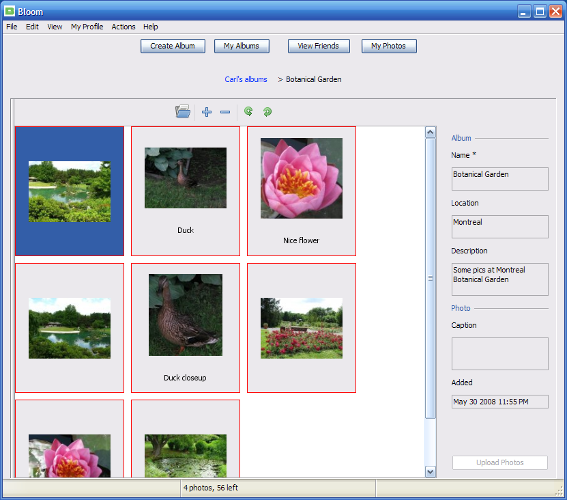
Task: Remove photo with the blue minus icon
Action: (x=225, y=112)
